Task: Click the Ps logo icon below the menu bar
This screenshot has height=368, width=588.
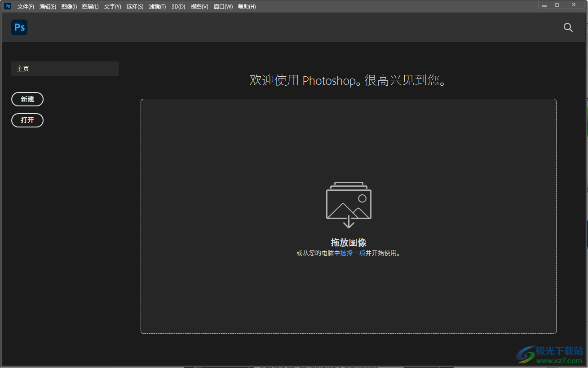Action: (x=19, y=27)
